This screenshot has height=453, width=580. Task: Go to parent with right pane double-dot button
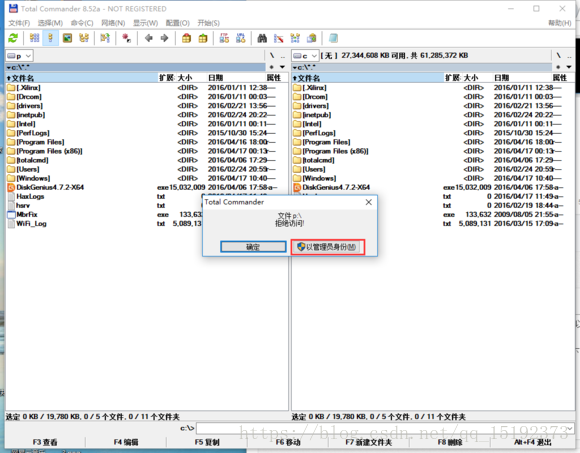coord(569,56)
